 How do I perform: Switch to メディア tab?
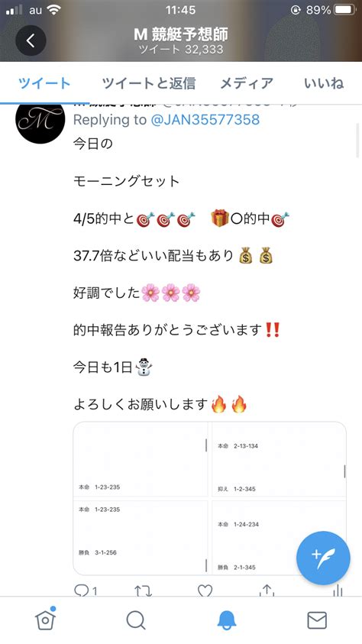coord(247,83)
